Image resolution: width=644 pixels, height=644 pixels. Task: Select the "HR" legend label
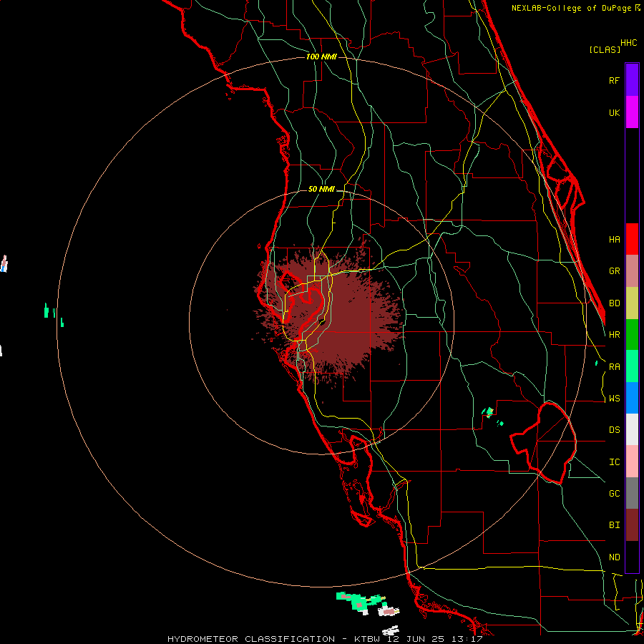coord(614,335)
